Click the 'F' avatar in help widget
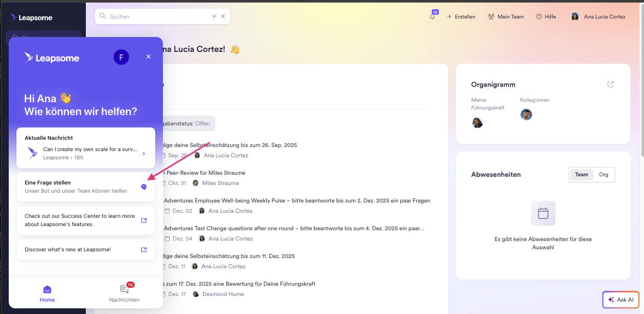 coord(121,57)
